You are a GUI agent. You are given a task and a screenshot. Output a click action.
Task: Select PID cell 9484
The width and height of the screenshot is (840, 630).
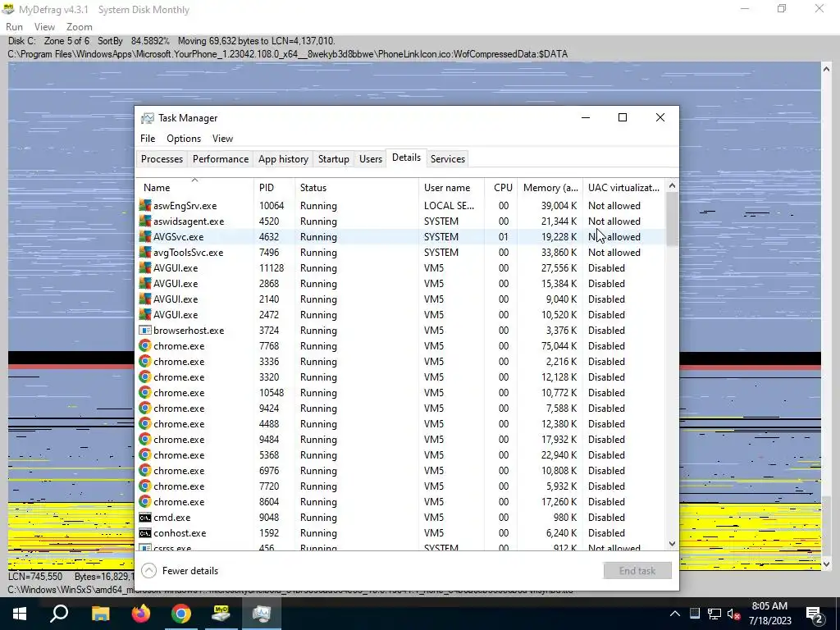269,440
